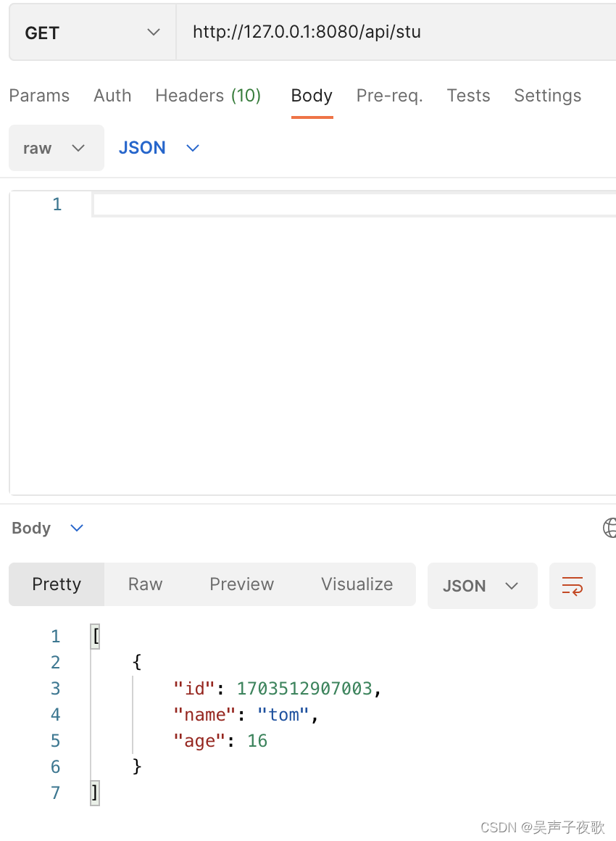This screenshot has width=616, height=841.
Task: Switch to the Auth tab
Action: point(112,96)
